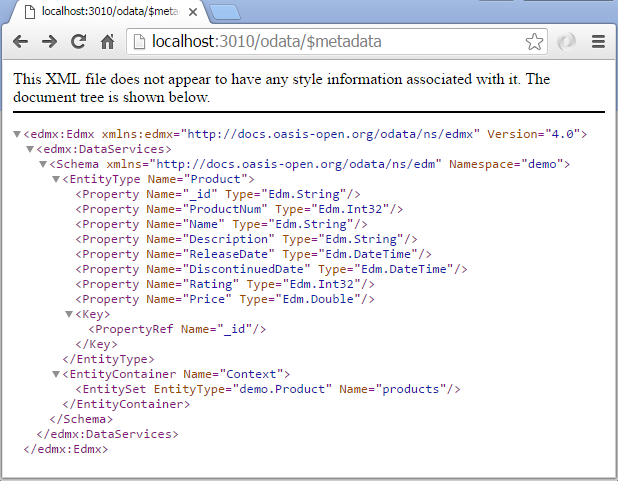Click the ProductNum Property line
This screenshot has width=618, height=481.
239,209
